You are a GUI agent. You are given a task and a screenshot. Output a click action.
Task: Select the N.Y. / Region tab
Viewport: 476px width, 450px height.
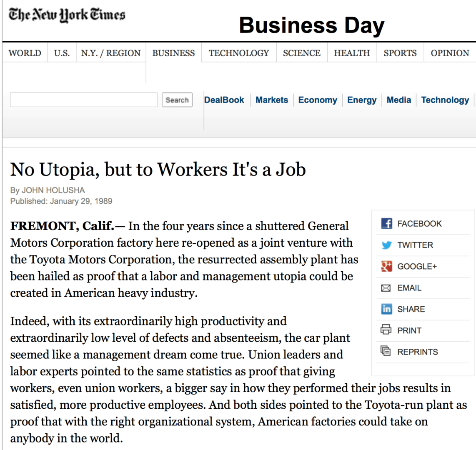coord(111,53)
